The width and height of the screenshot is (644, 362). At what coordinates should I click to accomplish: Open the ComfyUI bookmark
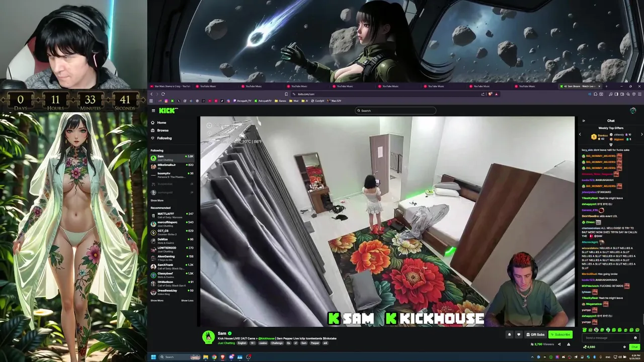pos(316,101)
